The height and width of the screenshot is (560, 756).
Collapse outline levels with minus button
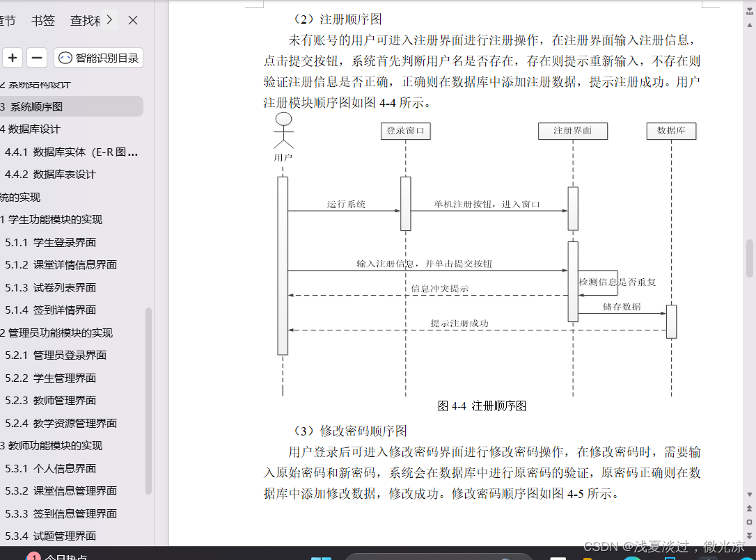point(37,58)
